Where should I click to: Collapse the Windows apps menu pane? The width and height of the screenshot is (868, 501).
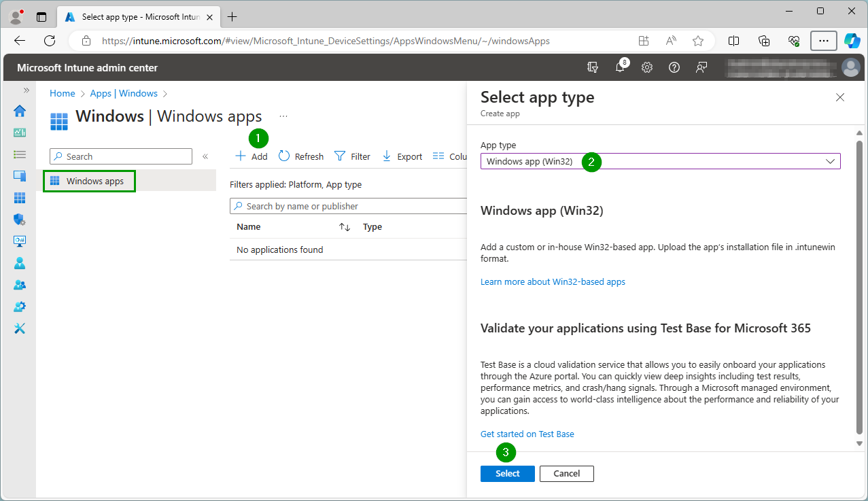click(205, 156)
